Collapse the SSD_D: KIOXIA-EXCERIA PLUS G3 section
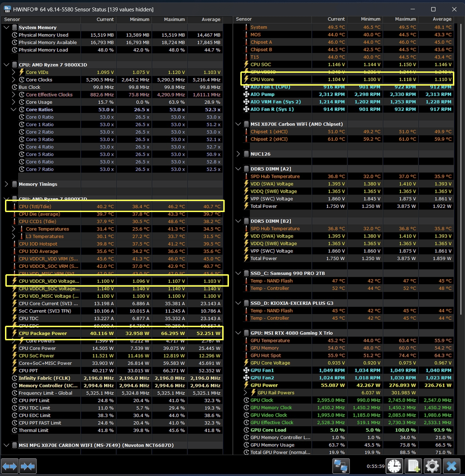Image resolution: width=465 pixels, height=476 pixels. pyautogui.click(x=238, y=303)
